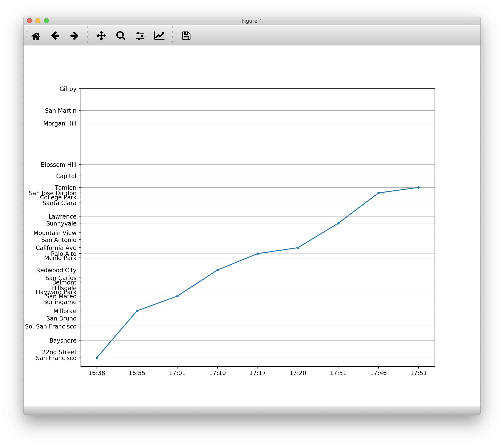Open Configure subplots sliders icon

click(140, 36)
